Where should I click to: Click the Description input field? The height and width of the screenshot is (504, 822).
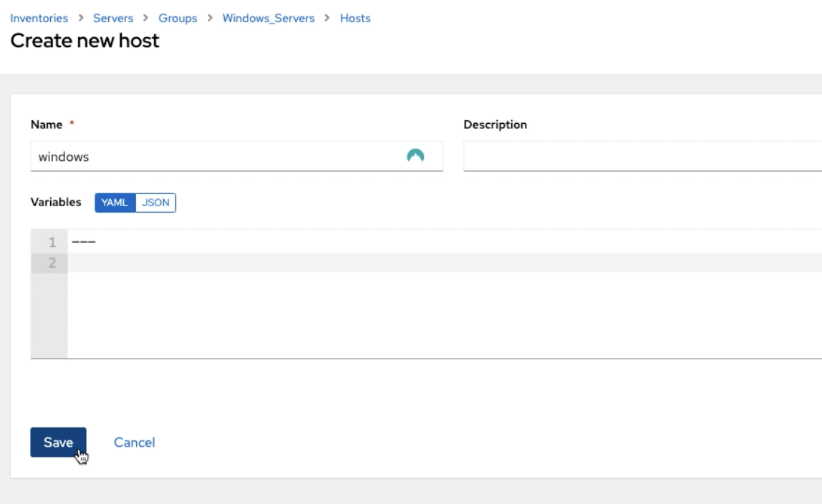point(643,156)
